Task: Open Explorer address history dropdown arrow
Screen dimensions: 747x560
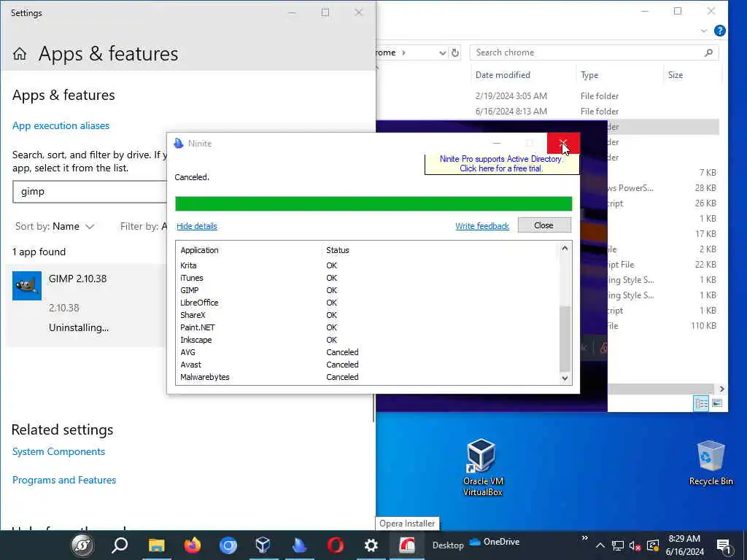Action: coord(443,52)
